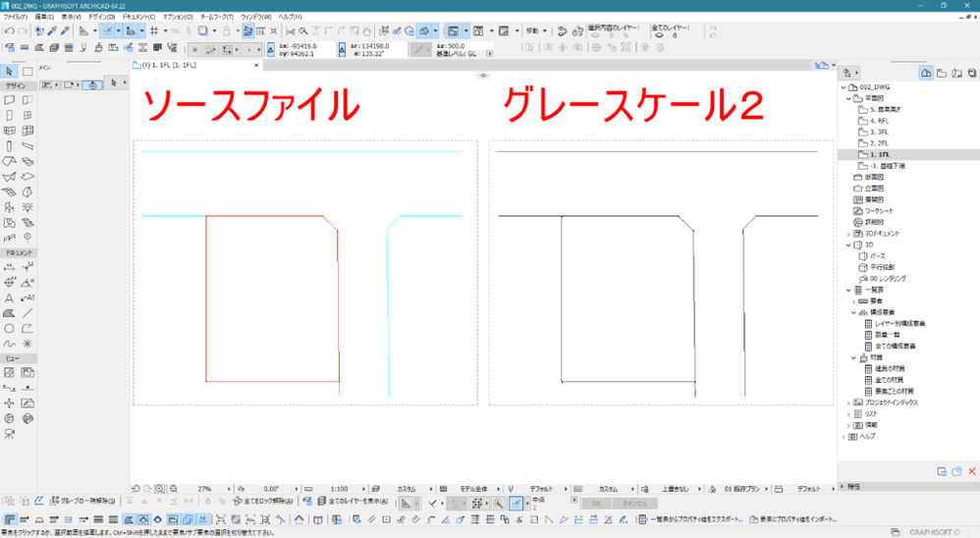Select the Text tool with A icon
This screenshot has height=538, width=980.
coord(10,298)
